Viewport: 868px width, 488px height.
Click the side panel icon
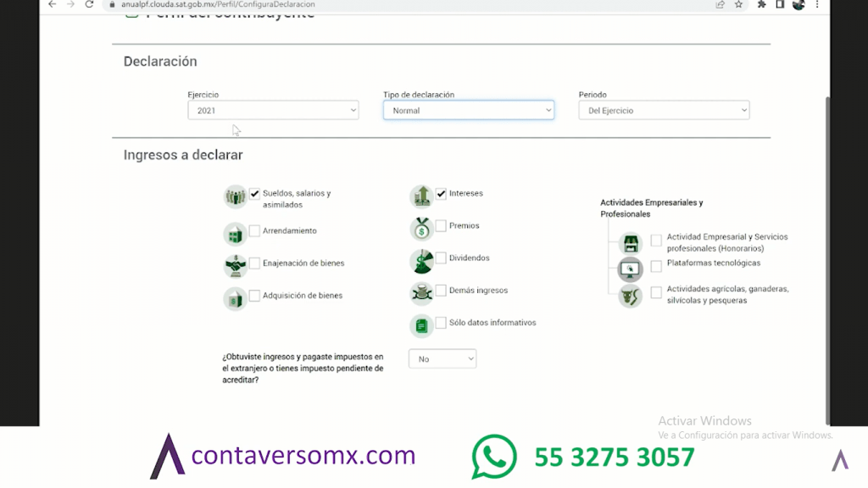pyautogui.click(x=780, y=4)
